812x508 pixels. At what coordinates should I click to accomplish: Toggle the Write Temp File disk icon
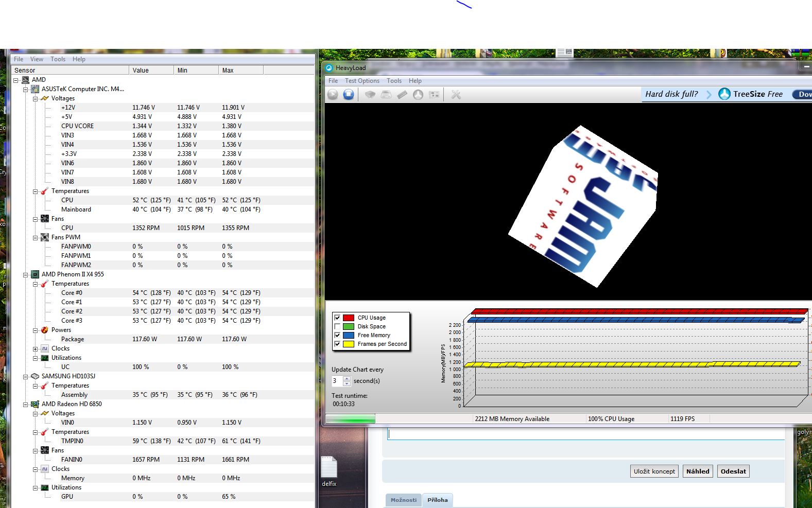point(386,95)
